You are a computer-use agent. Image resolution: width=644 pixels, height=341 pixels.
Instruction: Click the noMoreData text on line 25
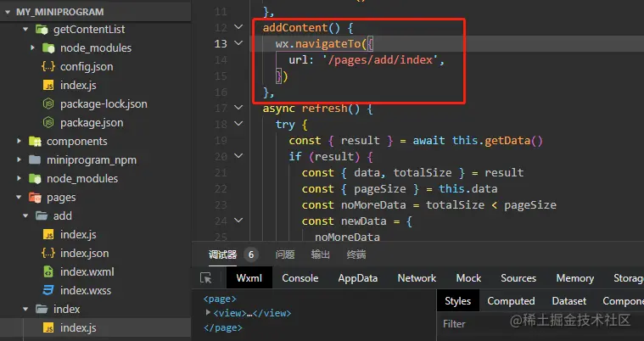348,237
